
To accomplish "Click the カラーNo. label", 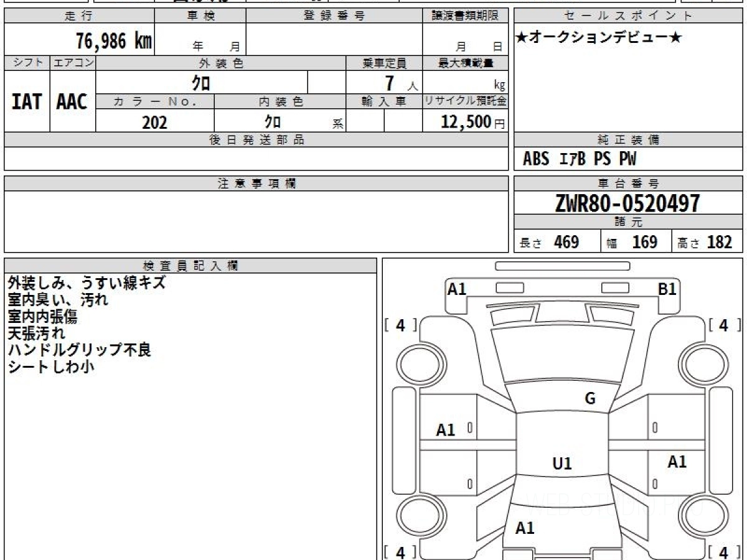I will [155, 101].
